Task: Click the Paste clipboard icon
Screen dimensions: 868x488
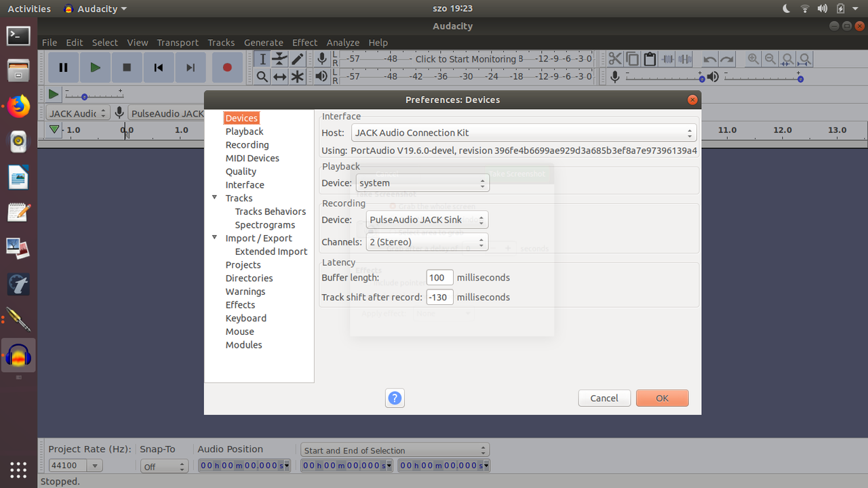Action: tap(650, 59)
